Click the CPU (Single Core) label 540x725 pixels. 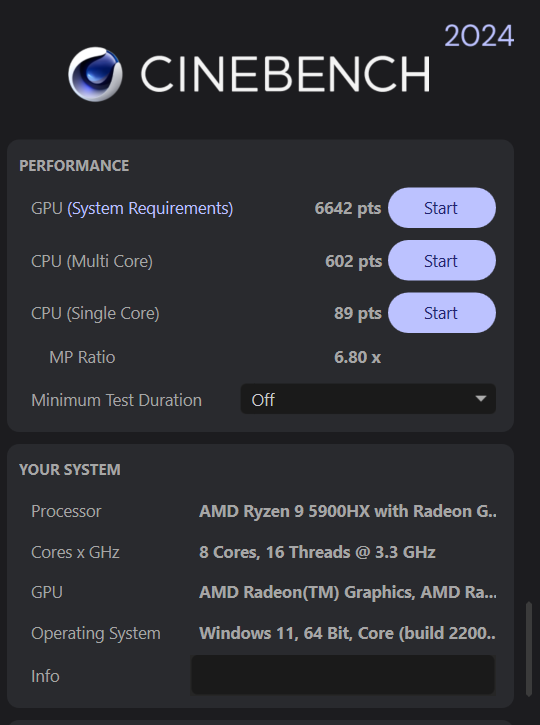click(x=95, y=313)
